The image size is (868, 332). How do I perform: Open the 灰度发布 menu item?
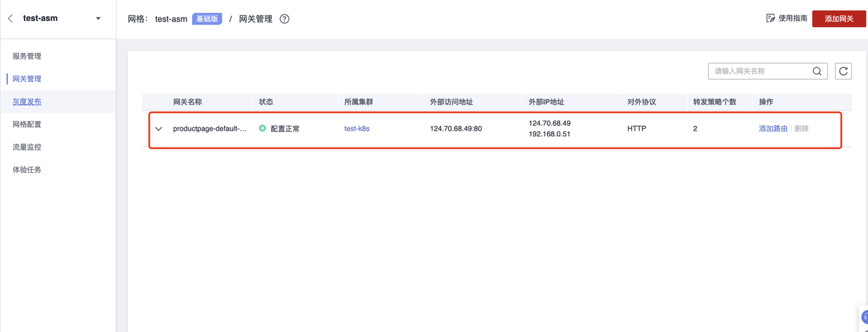27,102
